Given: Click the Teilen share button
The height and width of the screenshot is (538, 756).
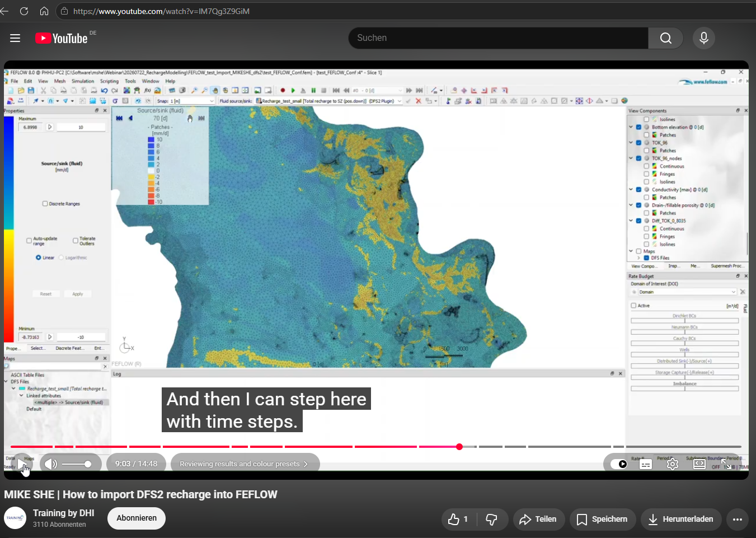Looking at the screenshot, I should [538, 520].
